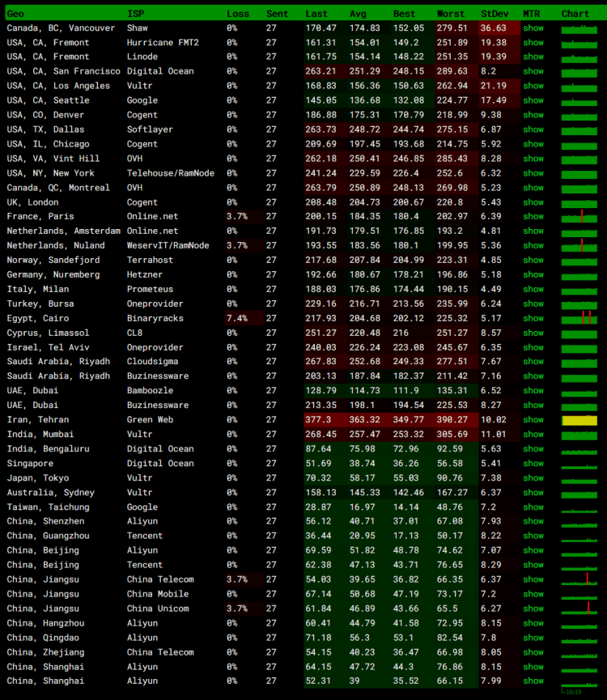
Task: Click the MTR column header
Action: (x=531, y=14)
